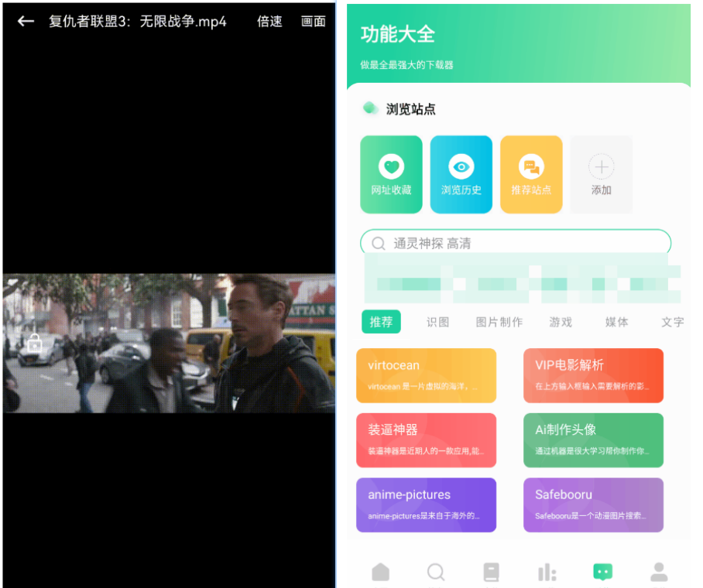Switch to the 游戏 tab

pyautogui.click(x=561, y=322)
